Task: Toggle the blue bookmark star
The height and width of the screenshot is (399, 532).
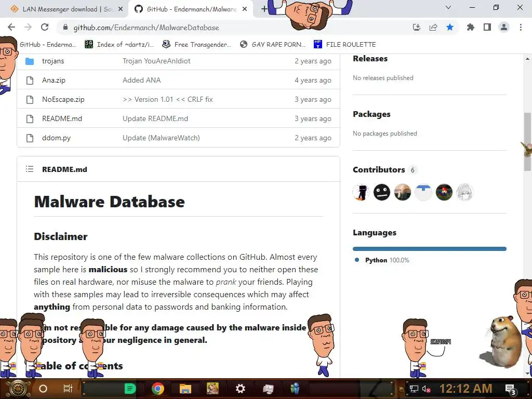Action: [450, 27]
